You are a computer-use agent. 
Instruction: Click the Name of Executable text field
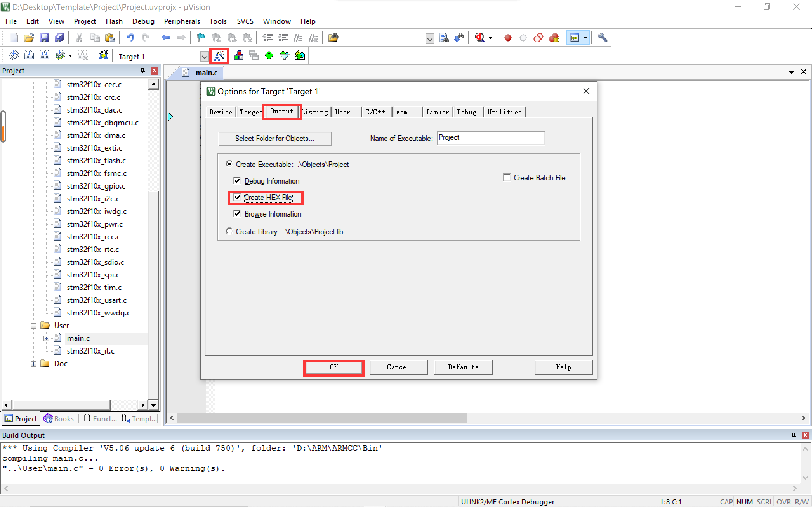click(x=490, y=138)
